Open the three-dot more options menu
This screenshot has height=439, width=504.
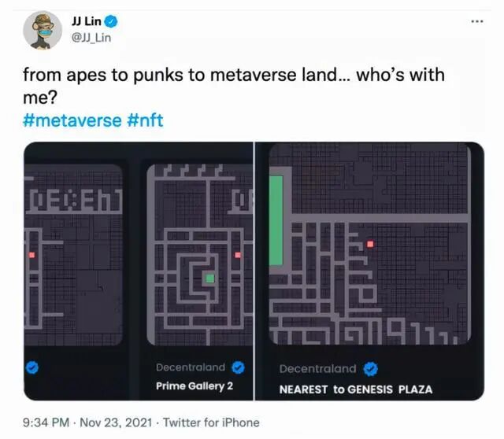(x=477, y=21)
